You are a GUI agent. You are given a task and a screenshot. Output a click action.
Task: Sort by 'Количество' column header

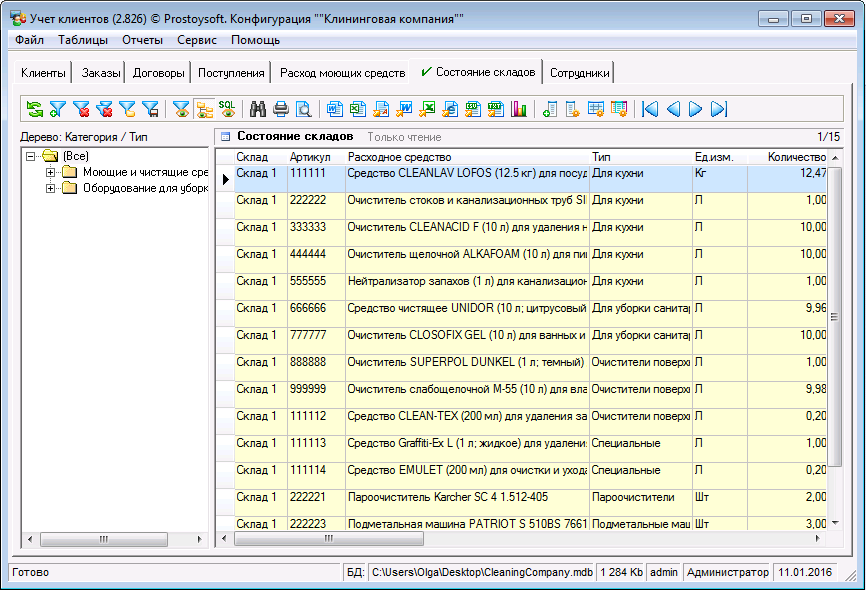[x=795, y=157]
